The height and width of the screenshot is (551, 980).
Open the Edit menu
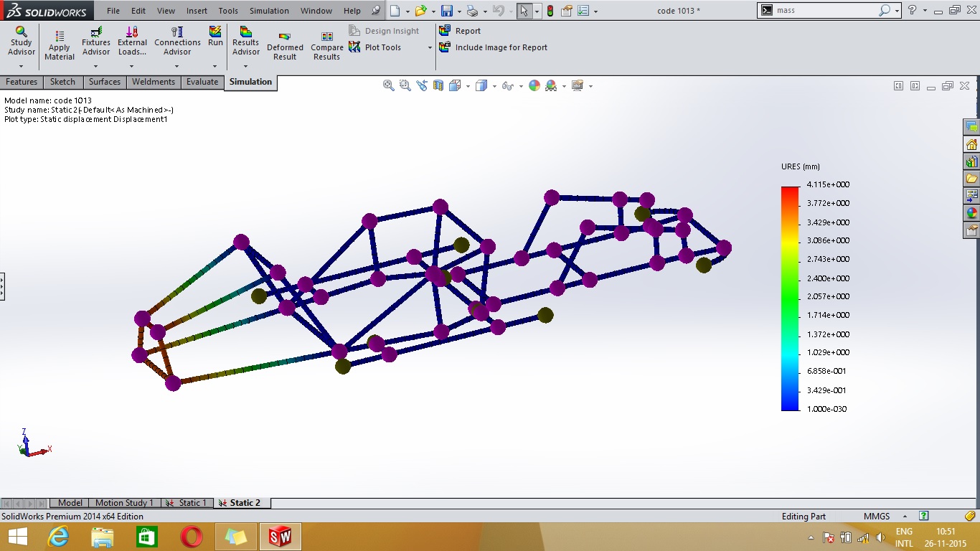(x=138, y=11)
